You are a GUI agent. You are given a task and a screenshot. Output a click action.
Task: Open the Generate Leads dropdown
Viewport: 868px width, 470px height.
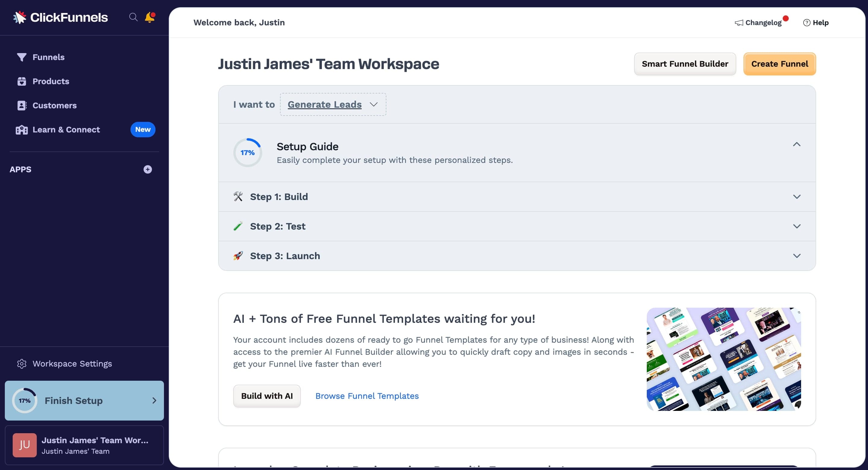333,104
